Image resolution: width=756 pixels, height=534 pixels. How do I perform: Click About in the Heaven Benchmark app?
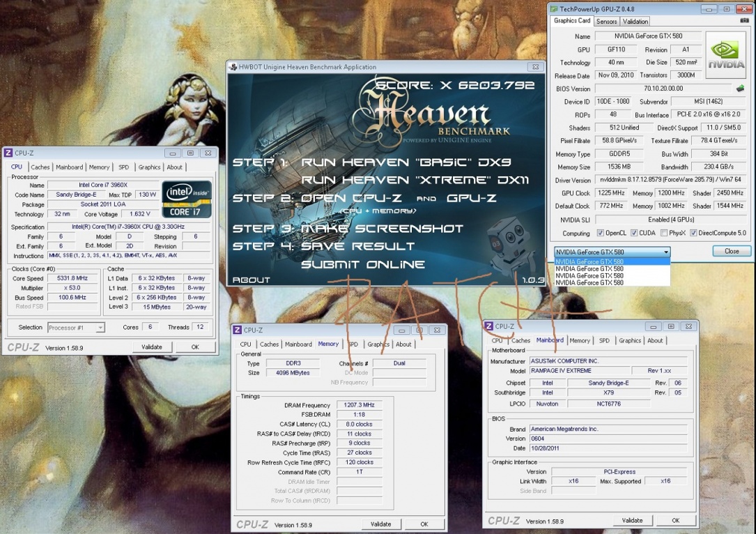[251, 280]
